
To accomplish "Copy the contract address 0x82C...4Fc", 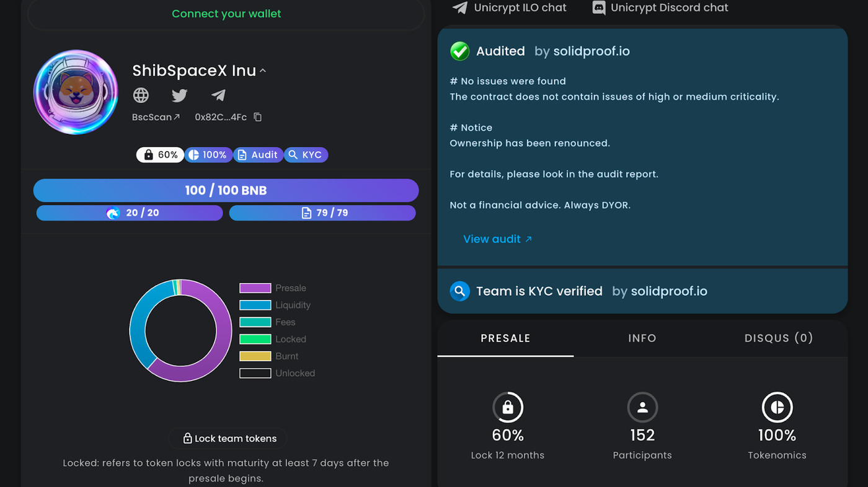I will (258, 117).
